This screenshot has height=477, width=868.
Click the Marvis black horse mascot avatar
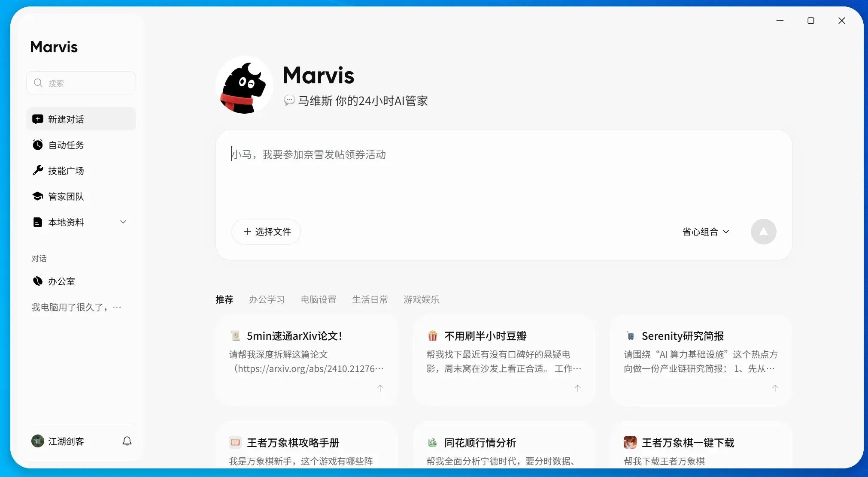point(244,85)
